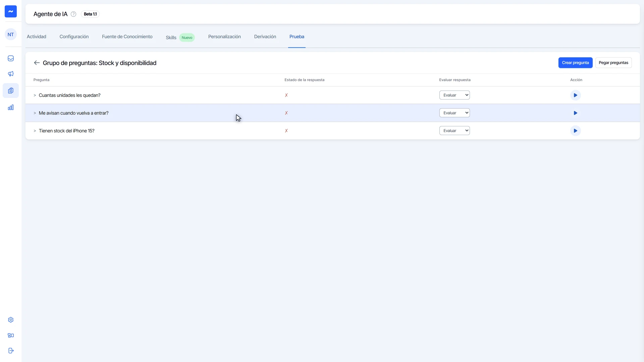The width and height of the screenshot is (644, 362).
Task: Expand the 'Cuantas unidades les quedan?' row chevron
Action: [x=35, y=95]
